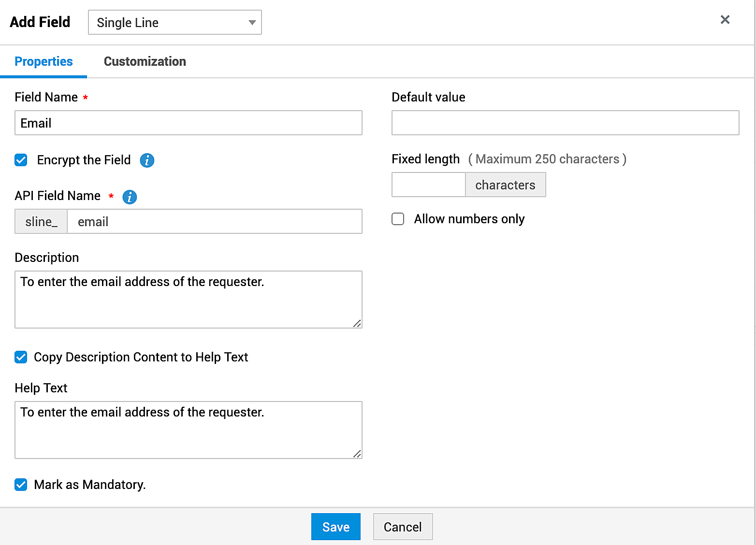The width and height of the screenshot is (756, 545).
Task: Click the Single Line dropdown arrow
Action: click(252, 22)
